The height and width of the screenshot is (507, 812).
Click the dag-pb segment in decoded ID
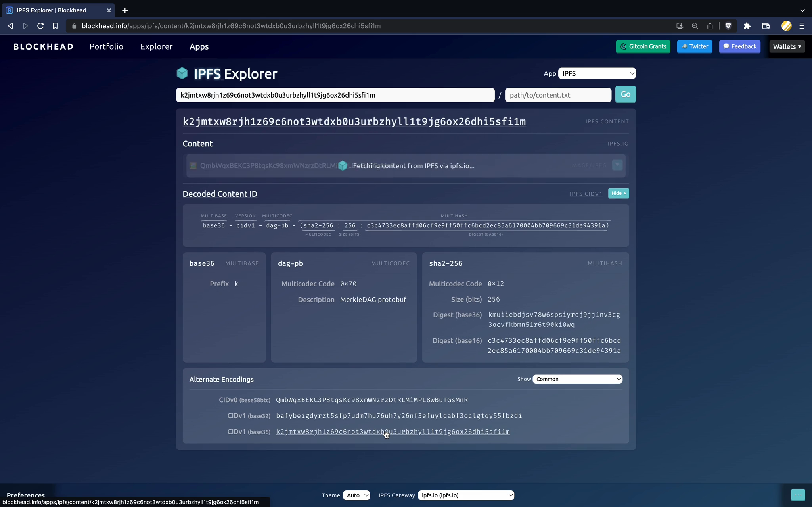(277, 225)
